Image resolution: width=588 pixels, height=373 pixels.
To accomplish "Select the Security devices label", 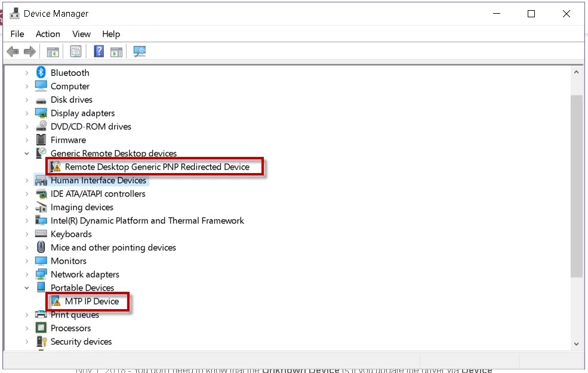I will (x=81, y=341).
